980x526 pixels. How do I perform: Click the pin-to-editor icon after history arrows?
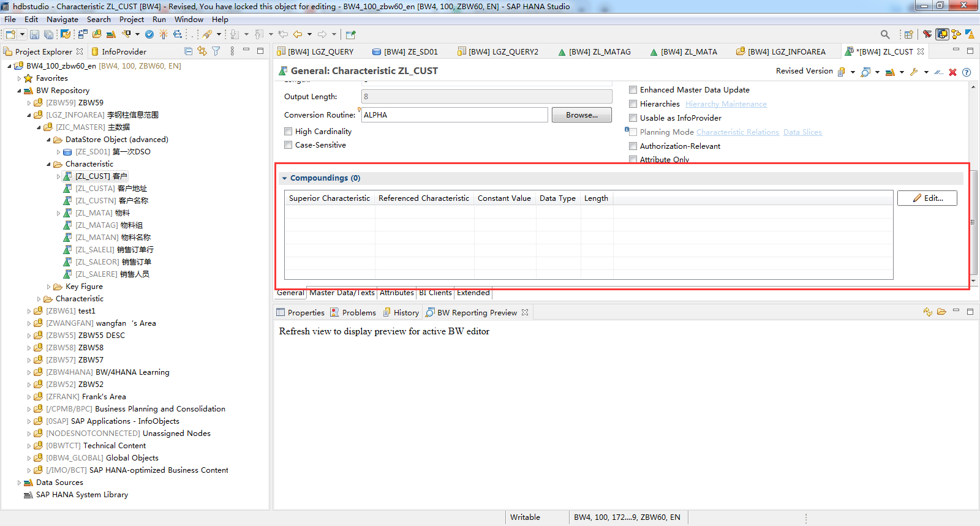pos(351,34)
